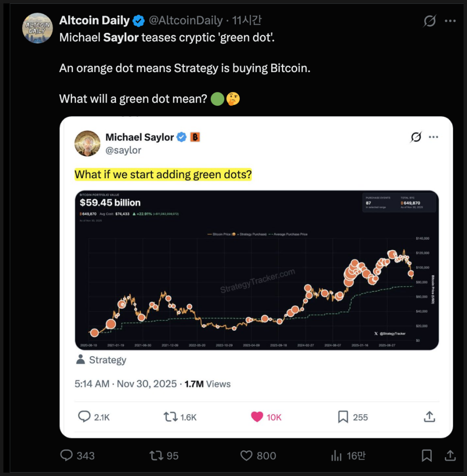
Task: Open the @saylor handle link
Action: [x=123, y=150]
